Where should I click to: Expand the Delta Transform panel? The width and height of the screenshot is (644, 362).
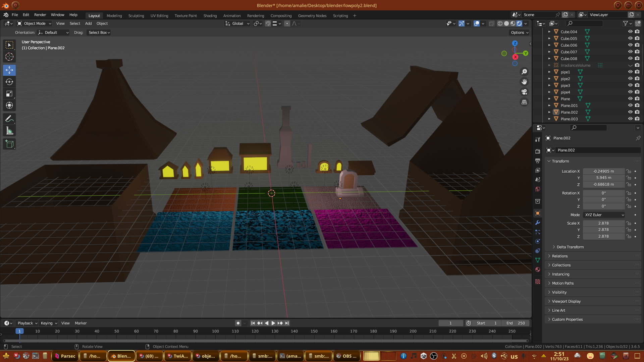[x=570, y=247]
